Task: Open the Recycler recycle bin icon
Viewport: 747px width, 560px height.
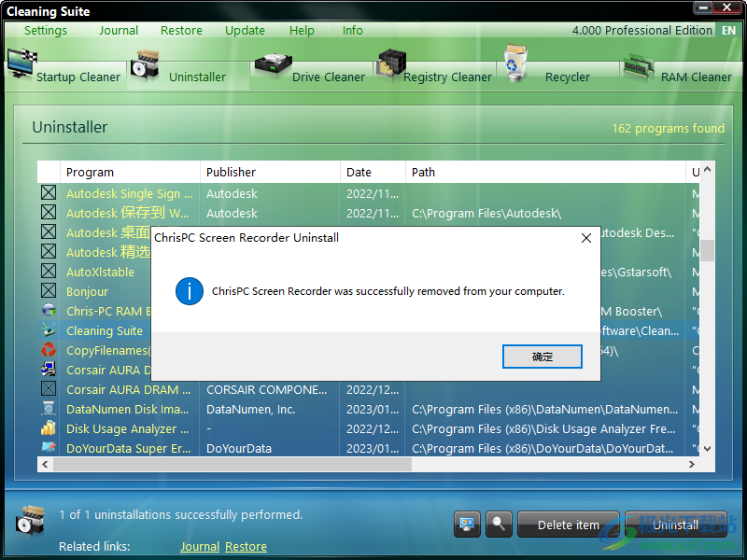Action: (515, 62)
